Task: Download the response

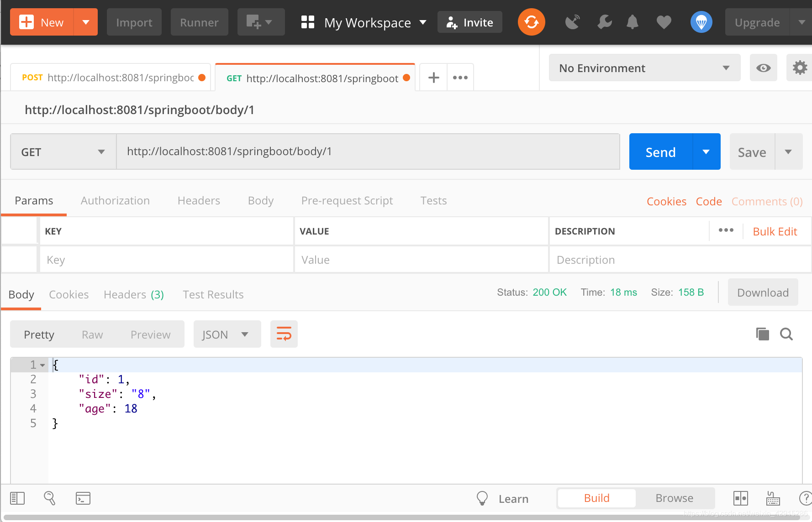Action: point(763,292)
